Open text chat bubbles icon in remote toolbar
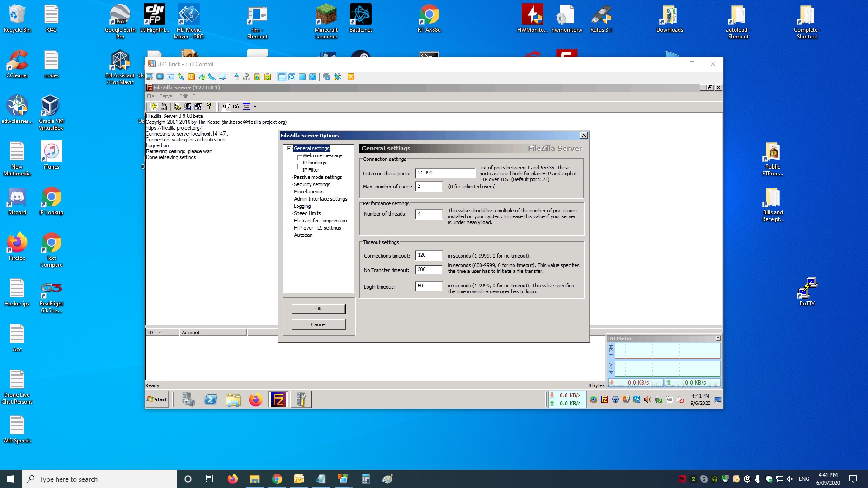The image size is (868, 488). [202, 77]
